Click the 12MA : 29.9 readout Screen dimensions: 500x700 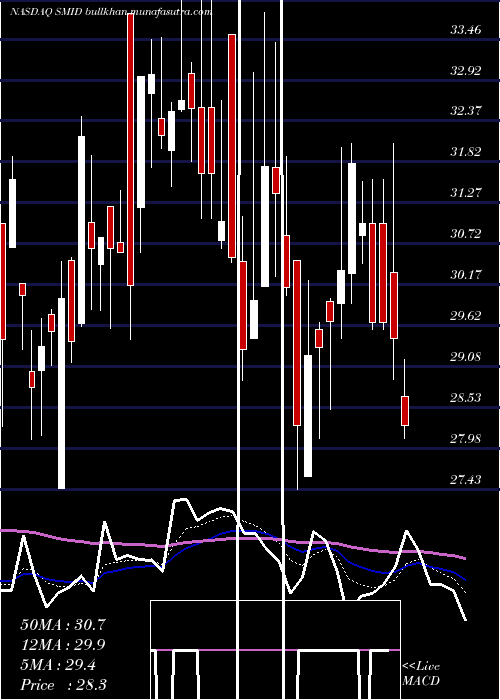[63, 645]
